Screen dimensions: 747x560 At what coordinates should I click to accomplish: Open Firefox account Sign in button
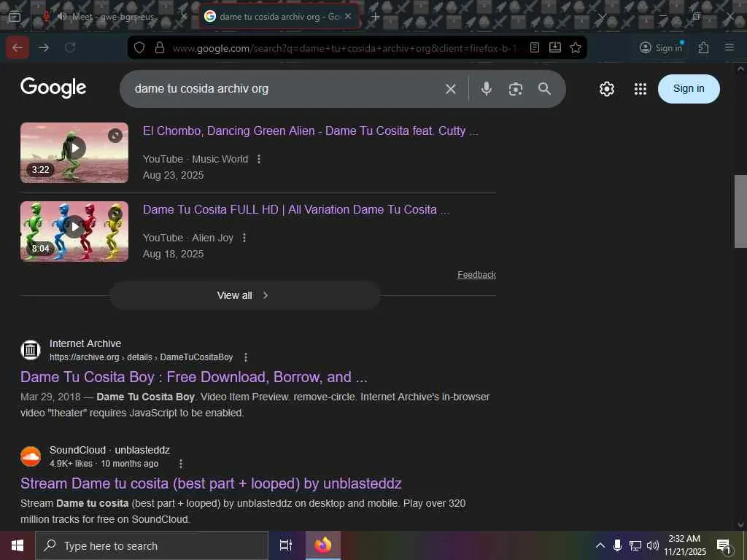coord(661,47)
